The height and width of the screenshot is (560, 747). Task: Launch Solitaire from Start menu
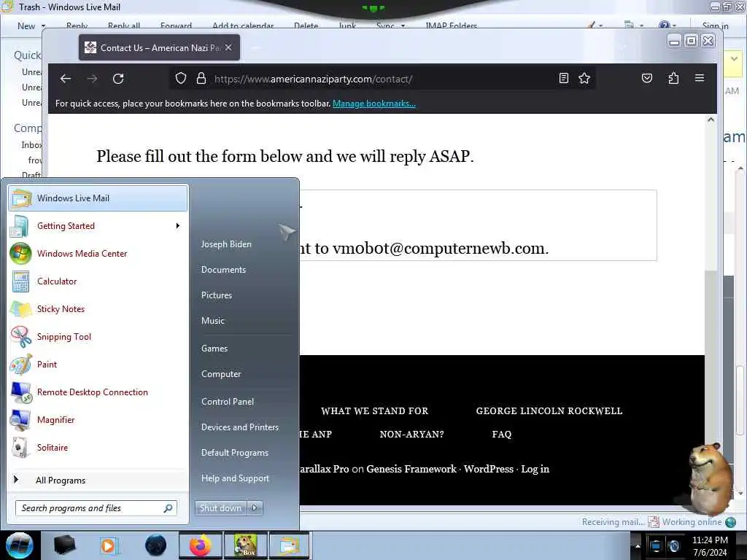[x=98, y=447]
